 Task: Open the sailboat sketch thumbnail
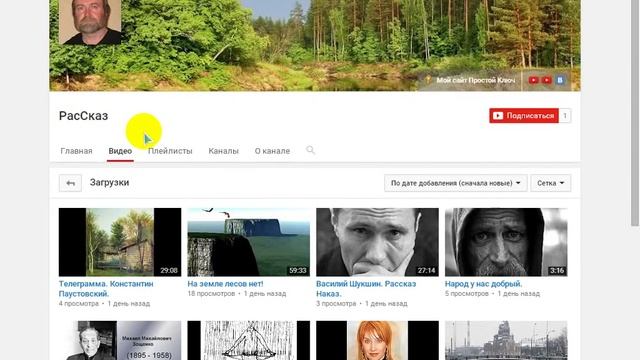pyautogui.click(x=249, y=340)
